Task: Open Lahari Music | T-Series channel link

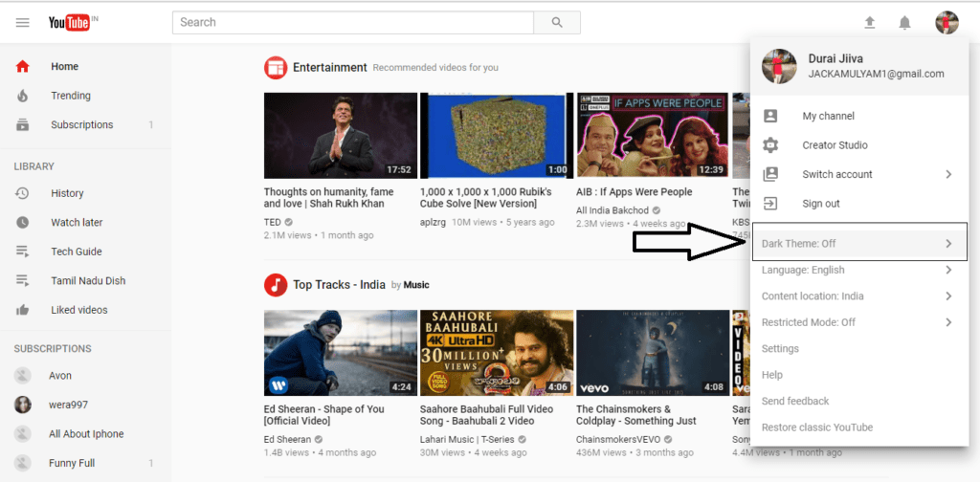Action: (467, 439)
